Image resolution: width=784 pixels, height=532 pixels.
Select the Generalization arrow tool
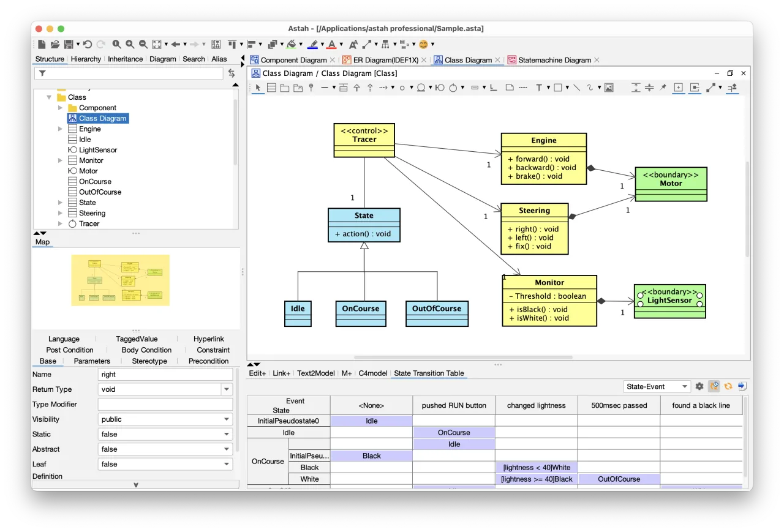(x=357, y=88)
